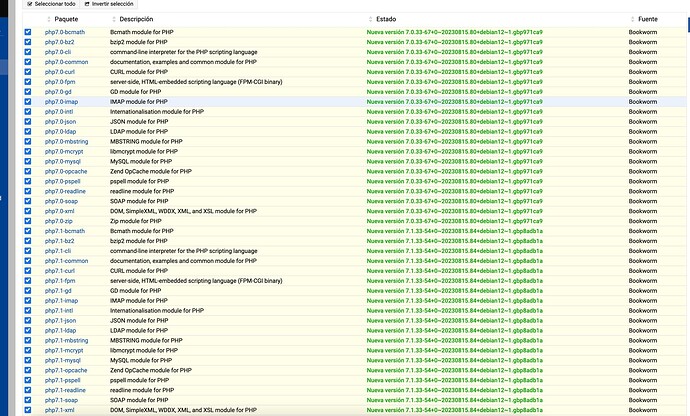This screenshot has height=416, width=690.
Task: Open the php7.0-xml package link
Action: (x=59, y=211)
